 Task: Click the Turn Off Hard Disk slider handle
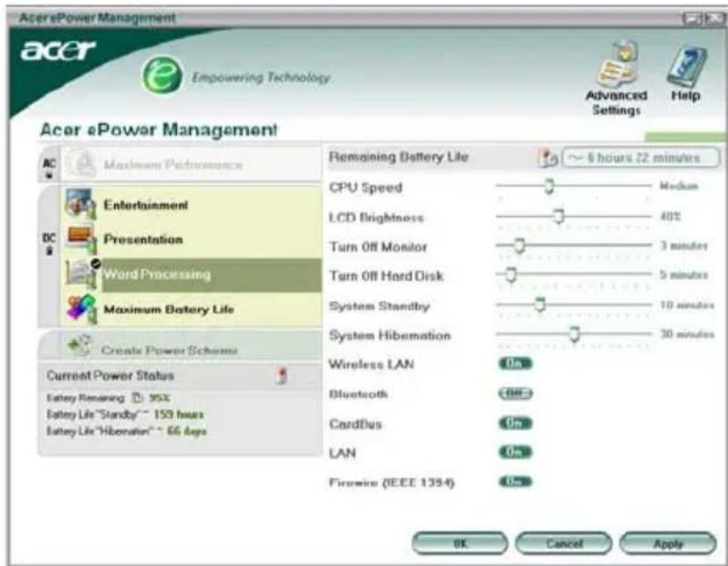click(x=511, y=275)
